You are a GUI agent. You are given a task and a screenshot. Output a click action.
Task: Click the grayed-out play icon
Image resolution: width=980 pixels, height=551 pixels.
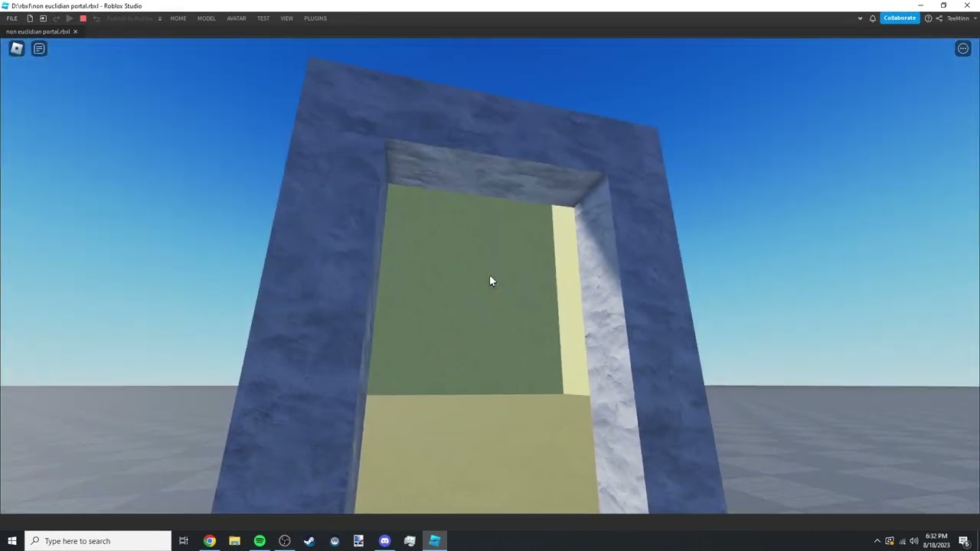(70, 18)
